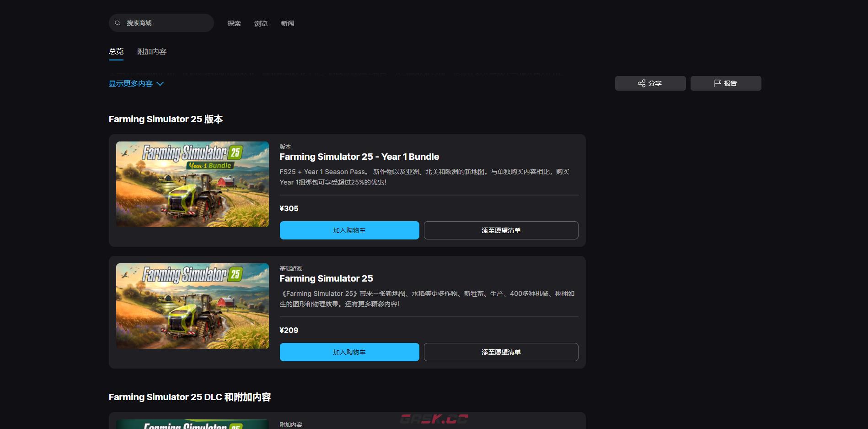
Task: Click the chevron beside 显示更多内容
Action: [x=160, y=83]
